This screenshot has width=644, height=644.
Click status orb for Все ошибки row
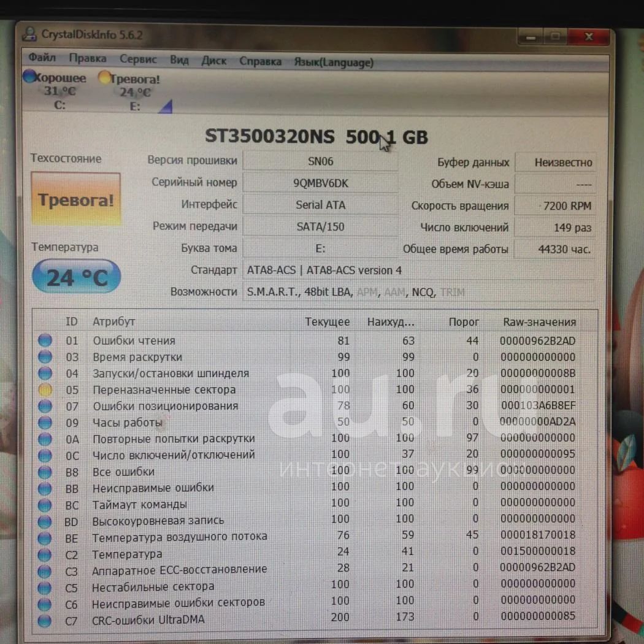[45, 472]
